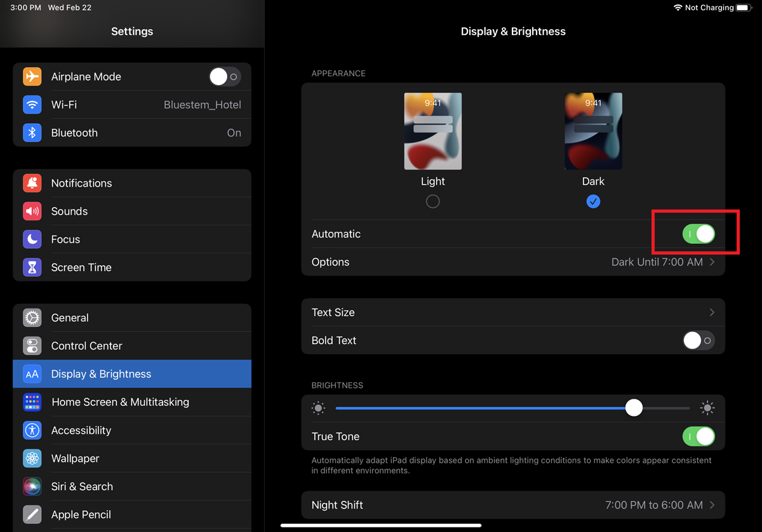Toggle Airplane Mode off
The height and width of the screenshot is (532, 762).
click(x=225, y=76)
